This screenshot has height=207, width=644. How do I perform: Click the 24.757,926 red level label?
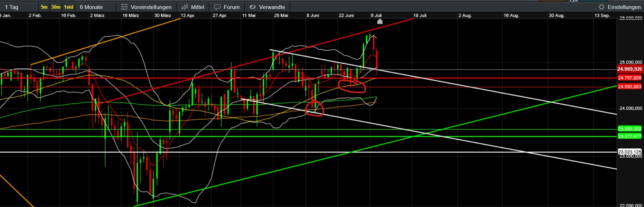click(x=630, y=78)
